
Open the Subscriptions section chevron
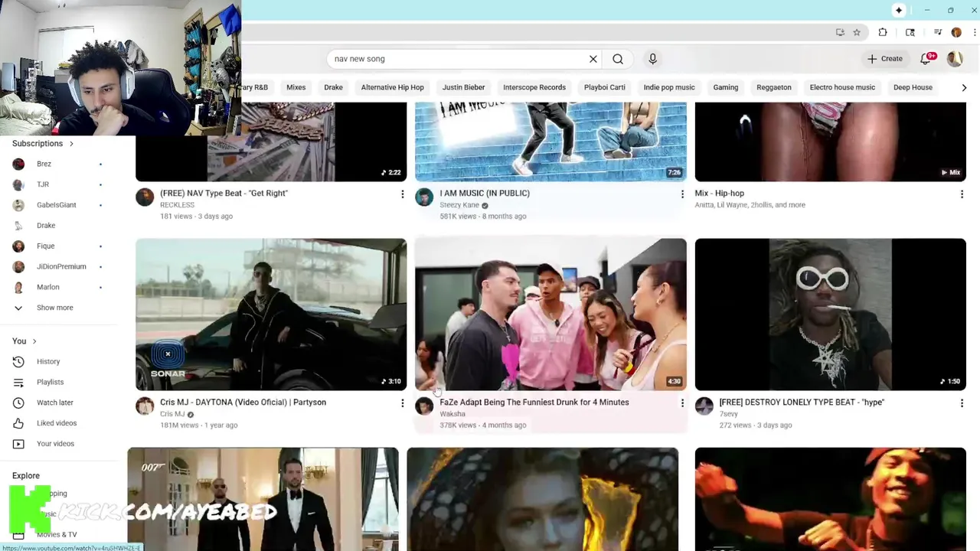(x=71, y=144)
